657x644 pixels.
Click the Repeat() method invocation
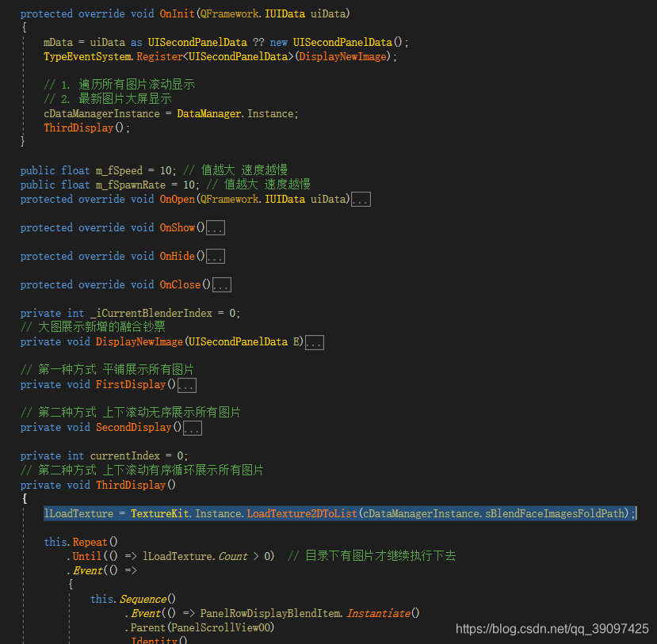pyautogui.click(x=93, y=542)
